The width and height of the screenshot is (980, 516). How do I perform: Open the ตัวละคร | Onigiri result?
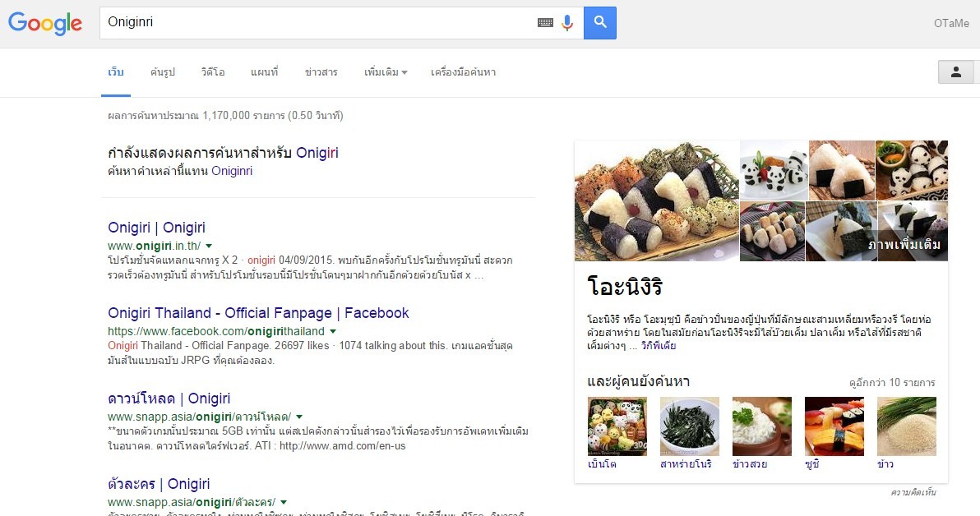tap(159, 484)
